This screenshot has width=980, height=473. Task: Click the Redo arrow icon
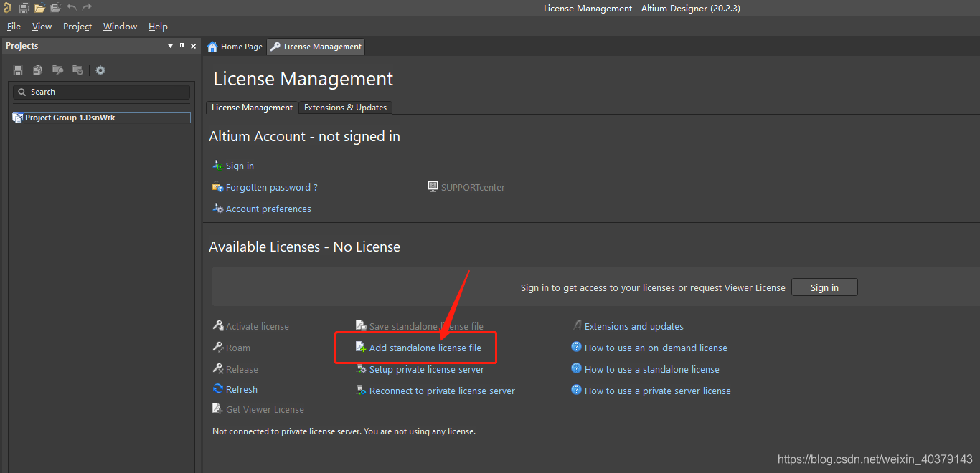(87, 8)
